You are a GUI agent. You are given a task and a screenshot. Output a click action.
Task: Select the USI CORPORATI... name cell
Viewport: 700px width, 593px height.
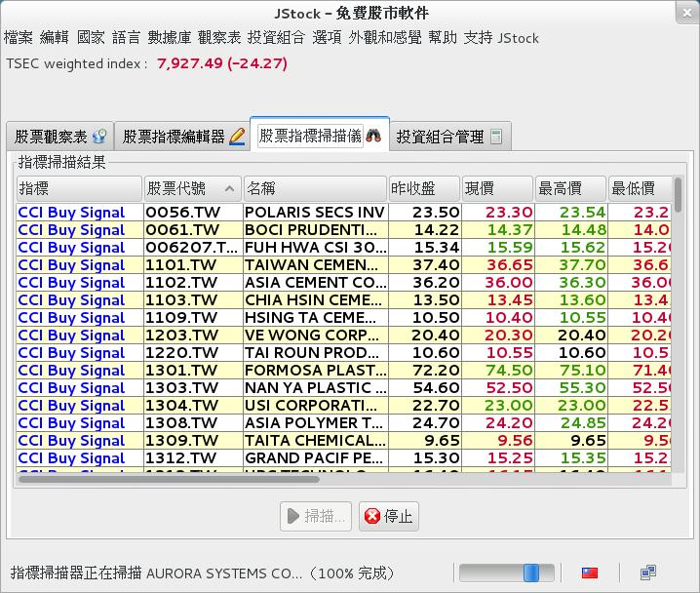pos(316,406)
